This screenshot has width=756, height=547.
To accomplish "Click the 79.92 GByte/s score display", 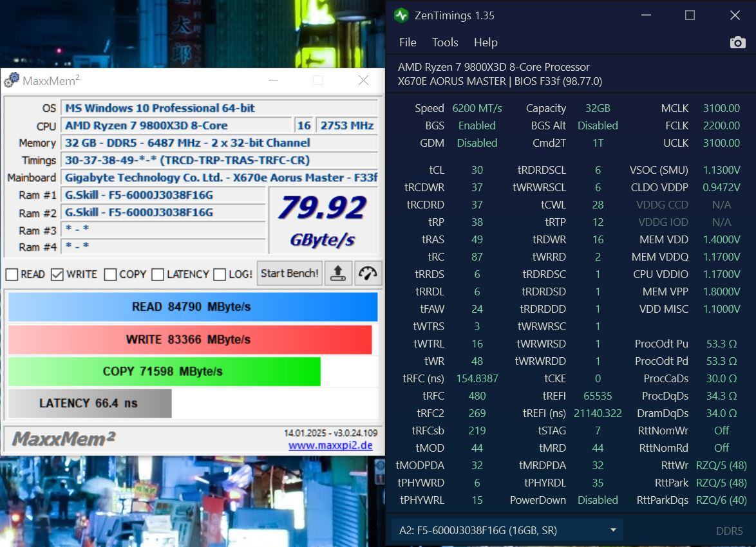I will point(323,220).
